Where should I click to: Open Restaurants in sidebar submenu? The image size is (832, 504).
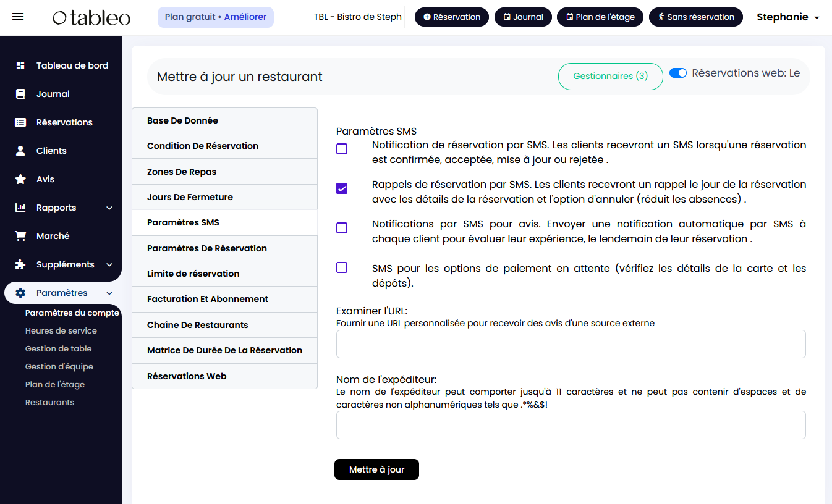(x=49, y=402)
